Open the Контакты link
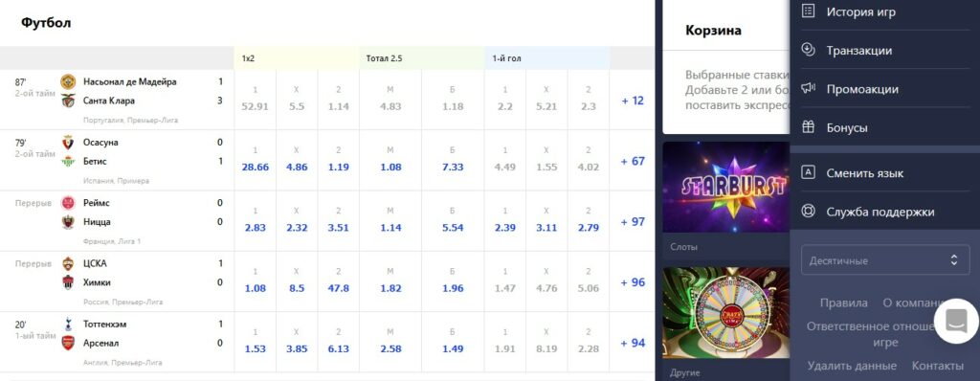The width and height of the screenshot is (980, 381). [x=938, y=366]
